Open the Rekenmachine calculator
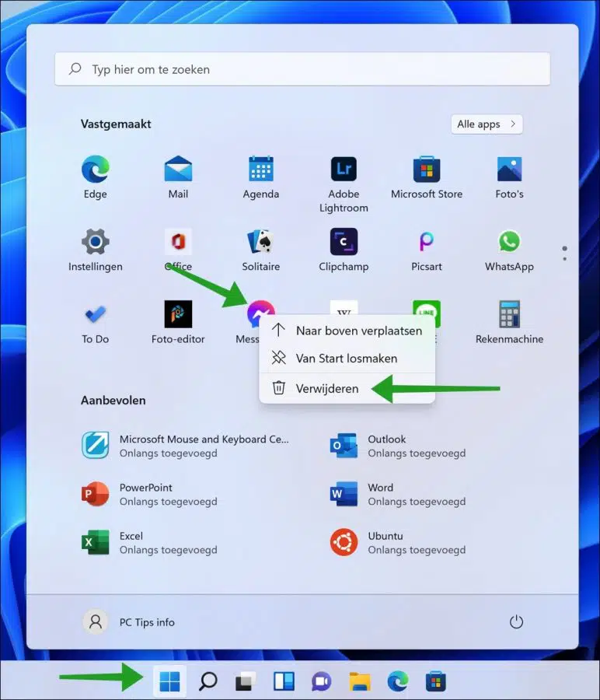The image size is (600, 700). coord(509,322)
